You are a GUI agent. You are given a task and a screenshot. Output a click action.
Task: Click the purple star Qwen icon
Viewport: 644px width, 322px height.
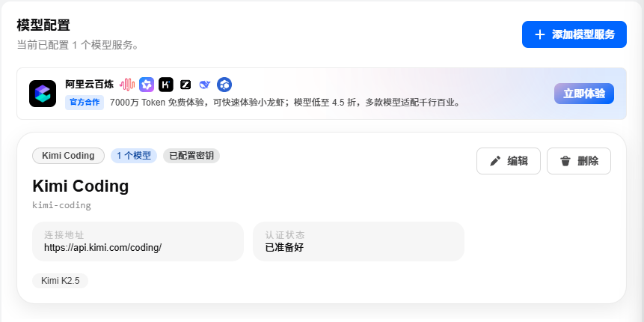147,85
